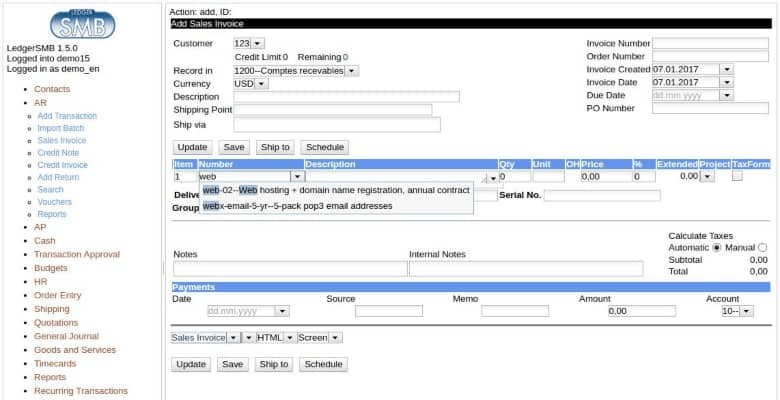
Task: Expand the HR sidebar menu
Action: point(41,282)
